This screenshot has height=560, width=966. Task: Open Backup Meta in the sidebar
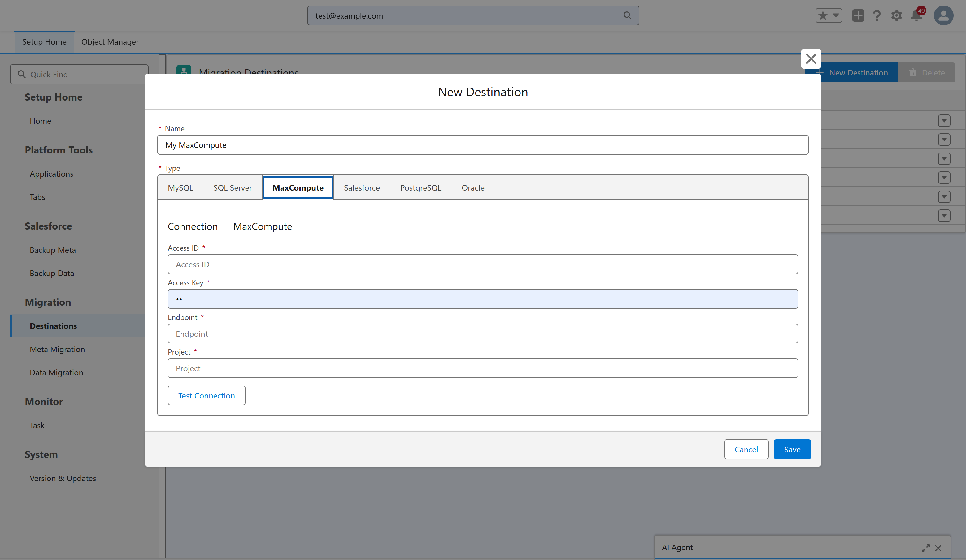pos(53,250)
